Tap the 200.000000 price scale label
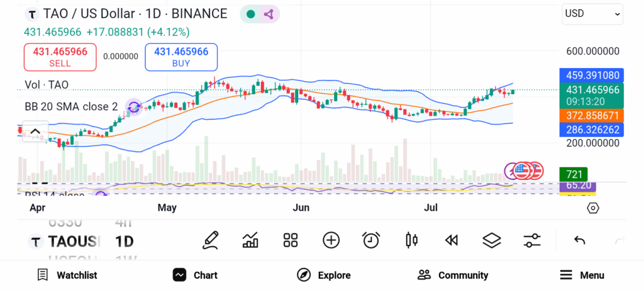Screen dimensions: 644x290 tap(592, 143)
